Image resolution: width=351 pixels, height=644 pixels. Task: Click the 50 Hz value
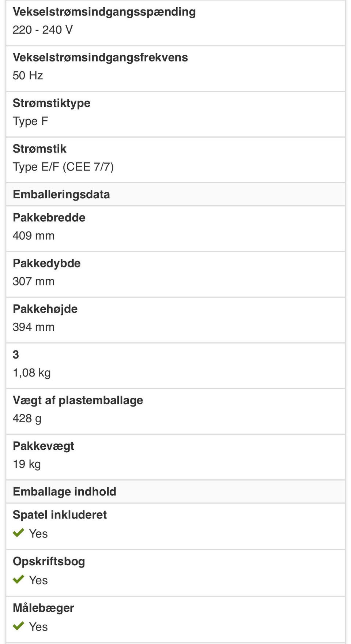[28, 75]
